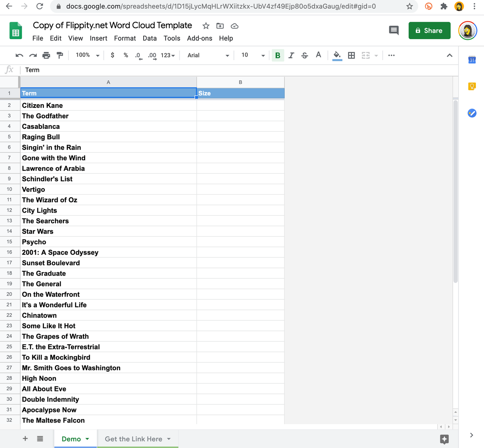484x448 pixels.
Task: Open the More toolbar options ellipsis
Action: [391, 55]
